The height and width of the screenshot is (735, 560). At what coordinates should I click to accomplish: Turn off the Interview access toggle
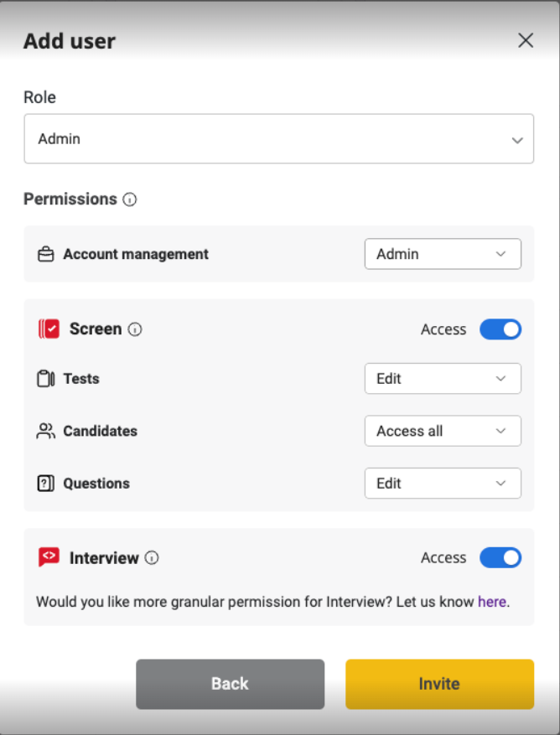tap(500, 558)
